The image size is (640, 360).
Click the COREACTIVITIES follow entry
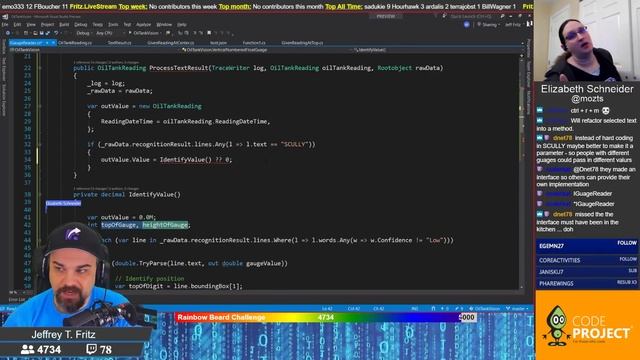(x=587, y=260)
